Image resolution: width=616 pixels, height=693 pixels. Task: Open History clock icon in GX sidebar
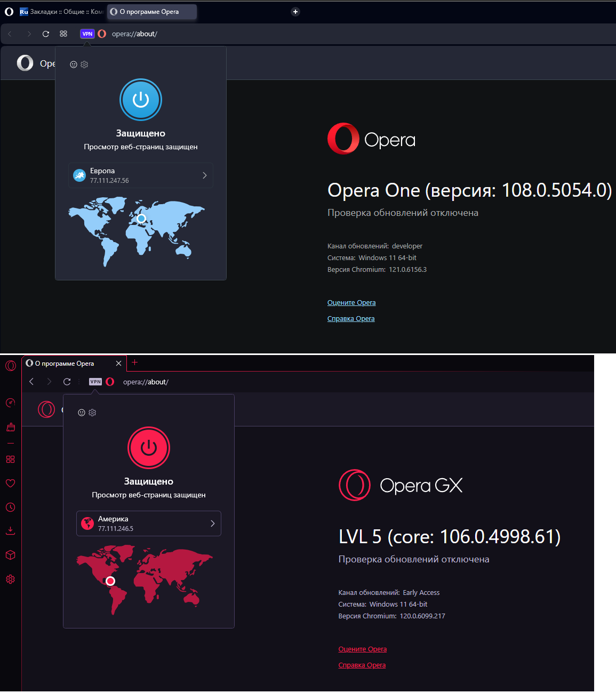point(10,507)
